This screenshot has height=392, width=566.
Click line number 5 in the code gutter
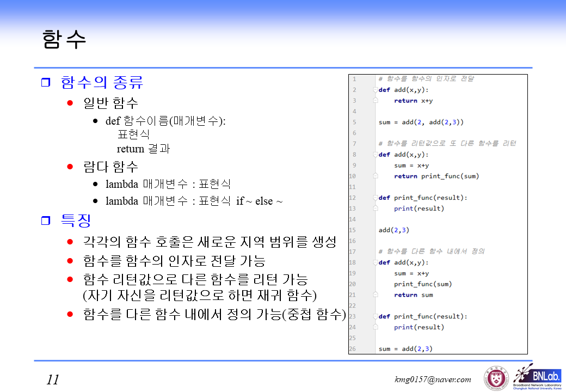point(354,122)
